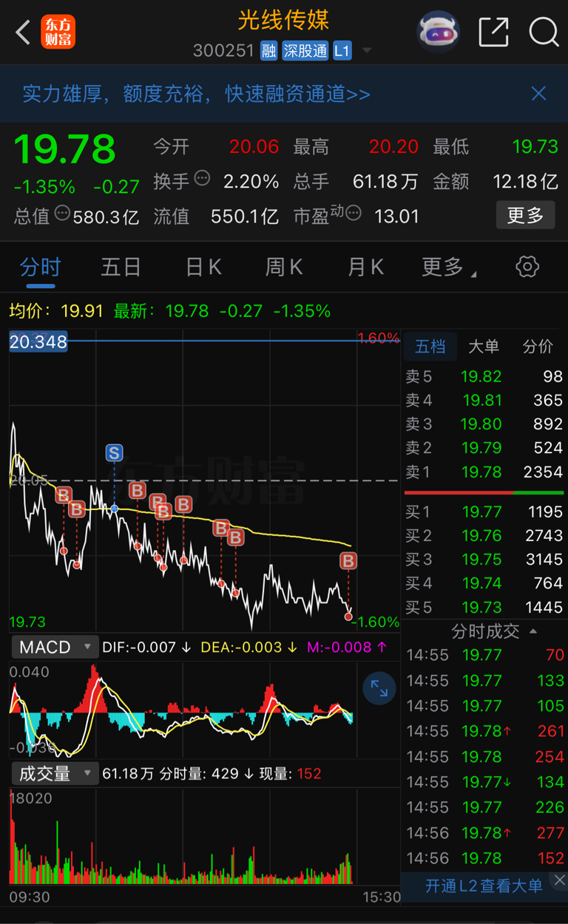Screen dimensions: 568x924
Task: Tap the share icon
Action: tap(493, 32)
